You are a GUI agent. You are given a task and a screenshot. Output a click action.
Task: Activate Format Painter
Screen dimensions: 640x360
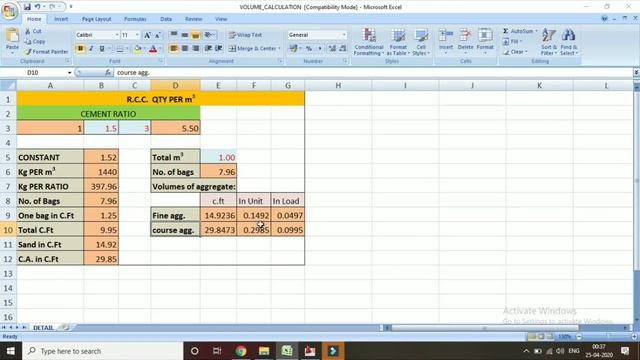tap(46, 52)
